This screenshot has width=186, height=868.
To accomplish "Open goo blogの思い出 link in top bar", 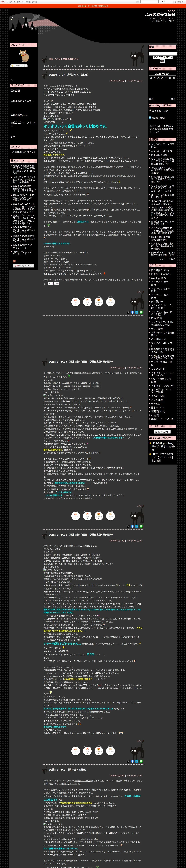I will click(x=30, y=2).
